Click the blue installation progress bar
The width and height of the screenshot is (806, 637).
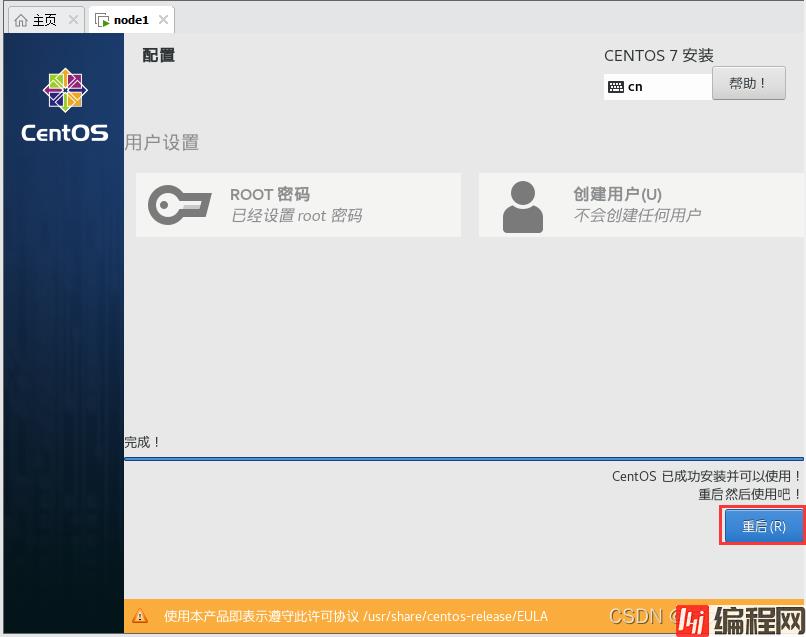pyautogui.click(x=464, y=459)
